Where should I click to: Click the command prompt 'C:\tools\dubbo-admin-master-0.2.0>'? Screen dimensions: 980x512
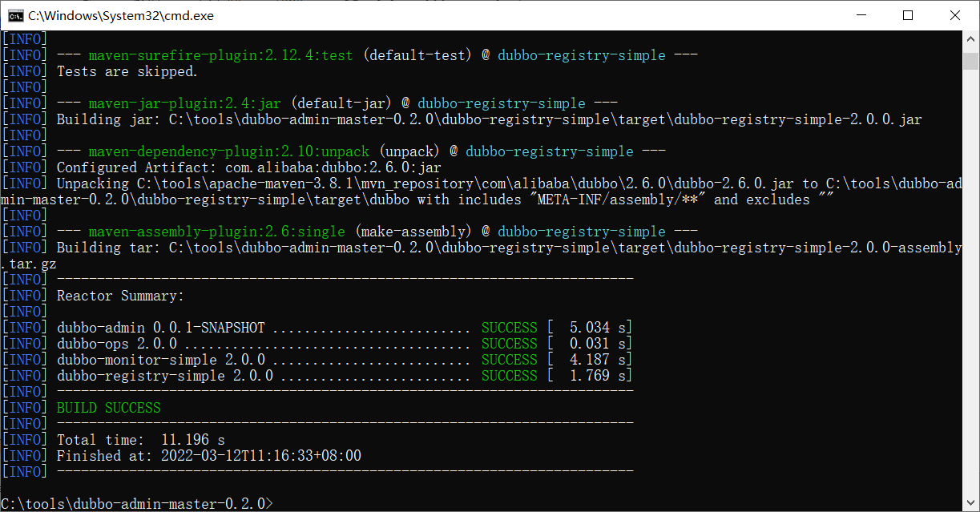[137, 504]
